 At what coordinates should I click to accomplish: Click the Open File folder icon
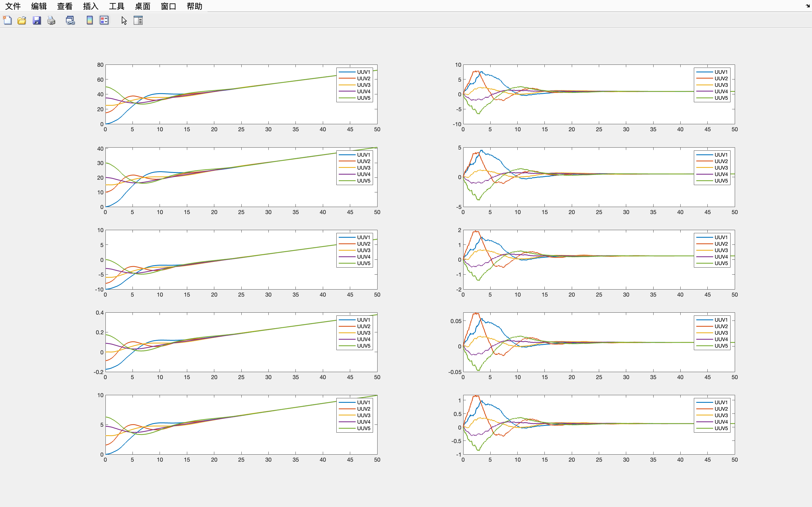pos(22,21)
